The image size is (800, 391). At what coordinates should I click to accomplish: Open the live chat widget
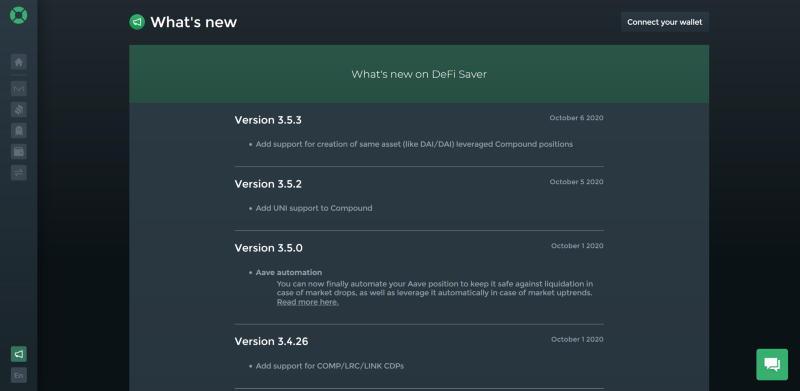pyautogui.click(x=771, y=364)
